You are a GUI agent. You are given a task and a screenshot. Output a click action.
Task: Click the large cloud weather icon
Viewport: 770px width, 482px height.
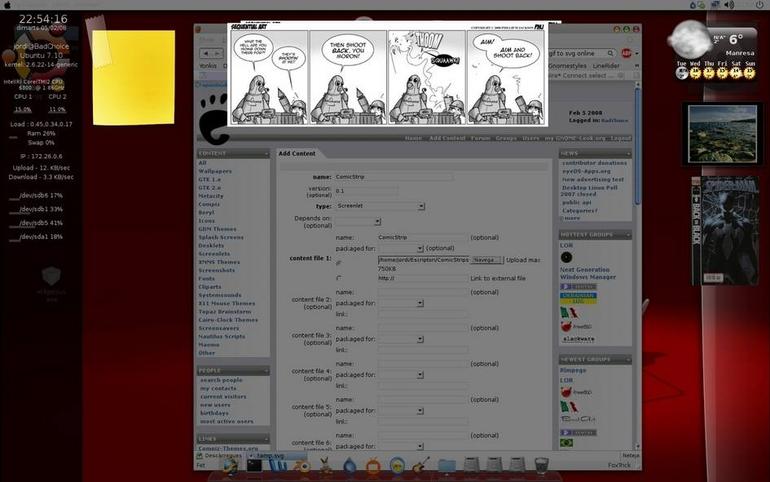coord(690,40)
